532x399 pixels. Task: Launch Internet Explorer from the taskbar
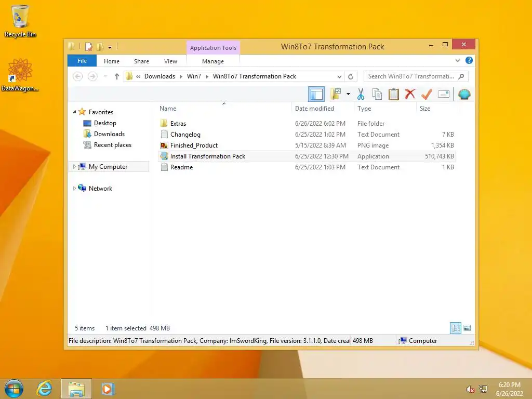[45, 389]
